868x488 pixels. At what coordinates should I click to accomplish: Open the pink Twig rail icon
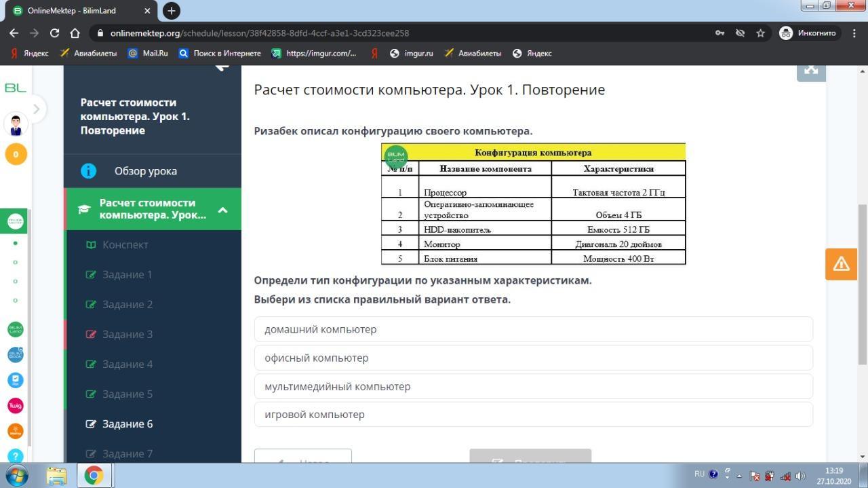tap(15, 405)
